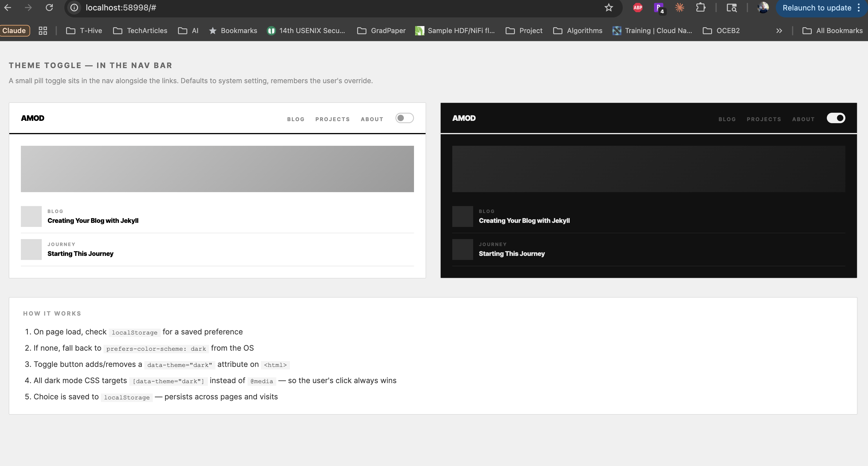The image size is (868, 466).
Task: Click thumbnail beside dark Jekyll post
Action: tap(463, 216)
